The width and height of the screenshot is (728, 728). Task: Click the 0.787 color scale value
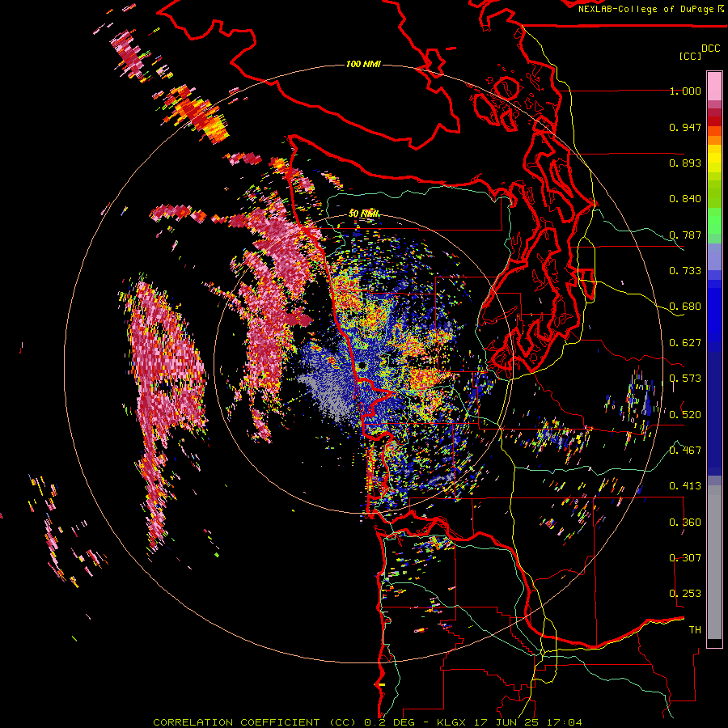pos(685,235)
